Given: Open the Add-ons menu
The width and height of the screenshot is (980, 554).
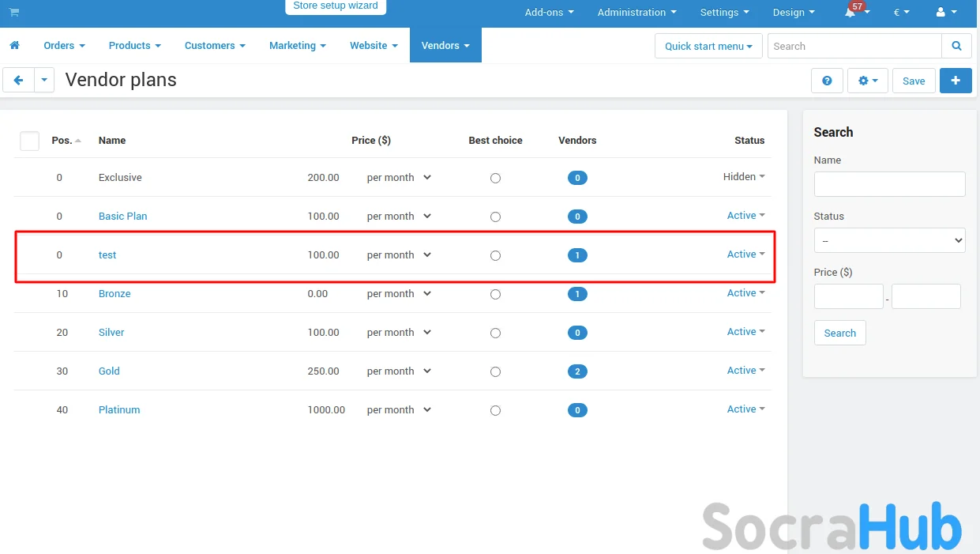Looking at the screenshot, I should click(549, 13).
